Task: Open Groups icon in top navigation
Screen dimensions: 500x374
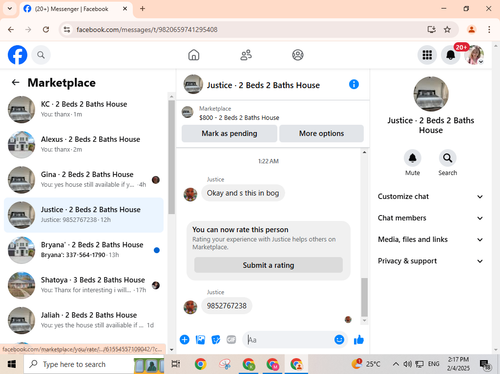Action: point(298,55)
